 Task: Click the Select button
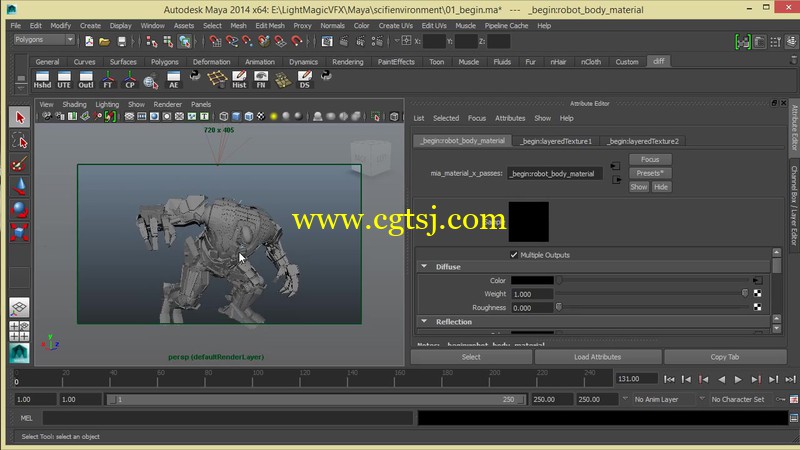[x=471, y=357]
